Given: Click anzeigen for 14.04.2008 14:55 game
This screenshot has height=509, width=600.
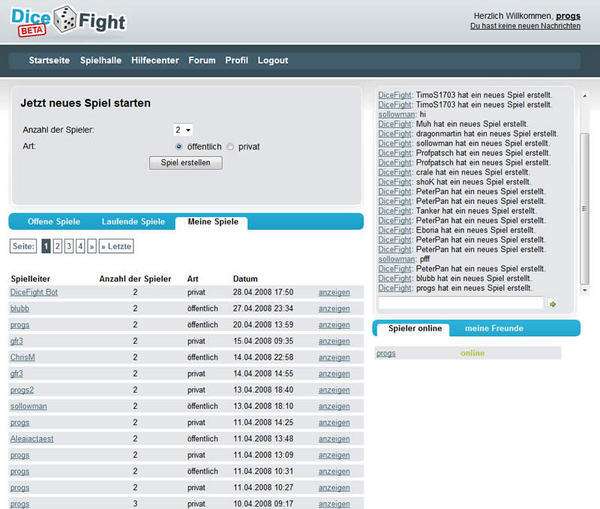Looking at the screenshot, I should coord(334,374).
